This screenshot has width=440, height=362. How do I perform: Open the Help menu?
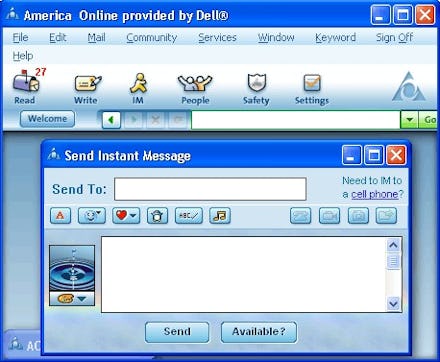pyautogui.click(x=23, y=56)
